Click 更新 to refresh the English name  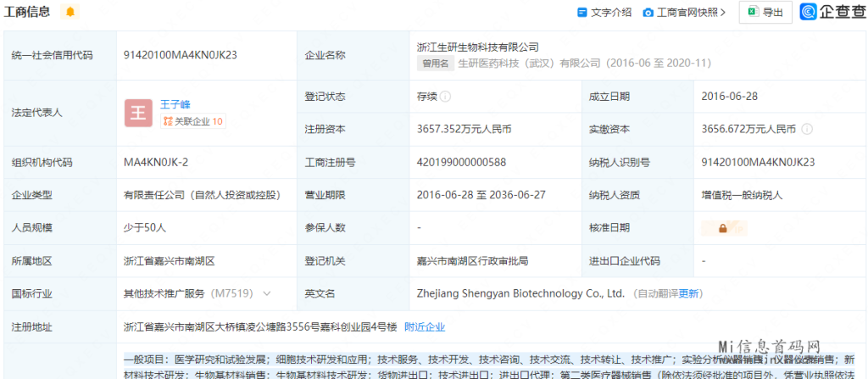click(x=689, y=293)
